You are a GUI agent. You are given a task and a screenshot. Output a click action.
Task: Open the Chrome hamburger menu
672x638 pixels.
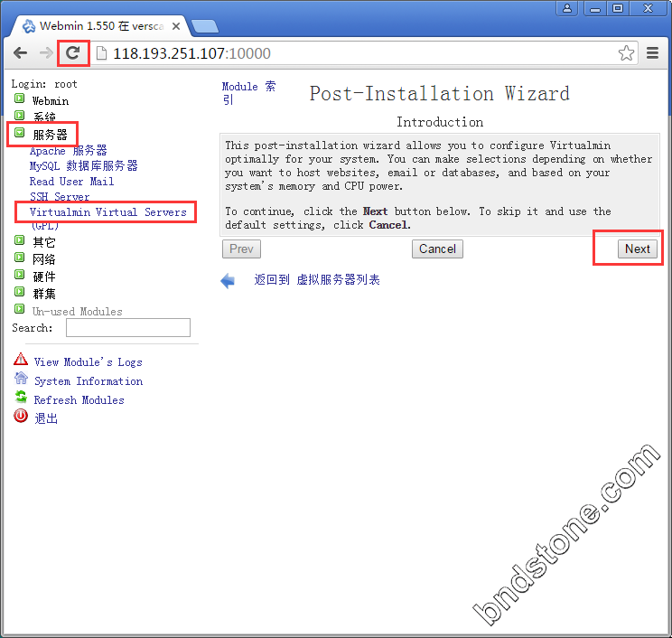(652, 53)
